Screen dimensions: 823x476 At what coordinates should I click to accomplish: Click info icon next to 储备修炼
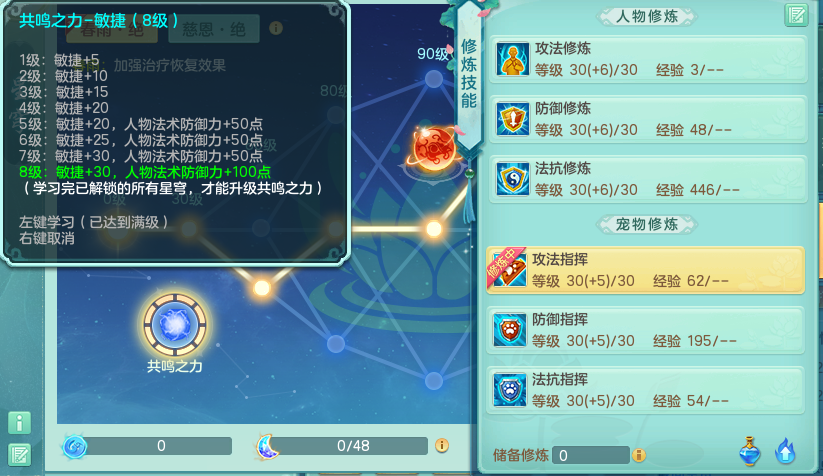point(639,455)
